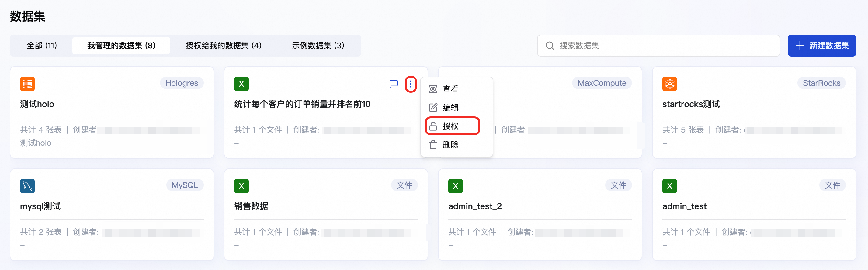
Task: Click 删除 in the context menu
Action: coord(450,145)
